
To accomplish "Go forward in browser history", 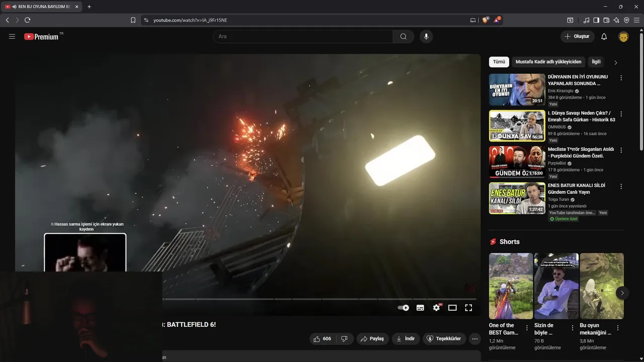I will click(17, 20).
